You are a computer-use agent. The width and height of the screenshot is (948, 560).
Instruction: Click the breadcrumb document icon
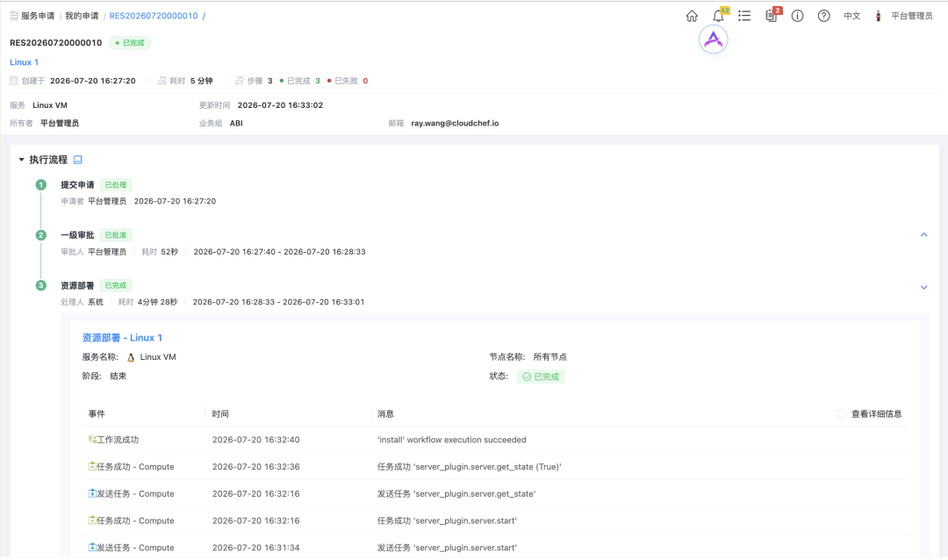tap(14, 16)
